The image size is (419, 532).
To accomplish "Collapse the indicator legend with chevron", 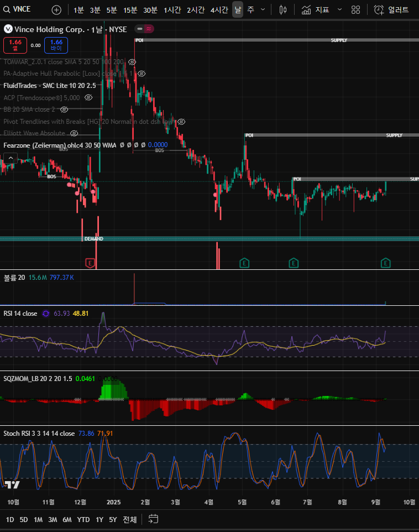I will click(x=11, y=158).
